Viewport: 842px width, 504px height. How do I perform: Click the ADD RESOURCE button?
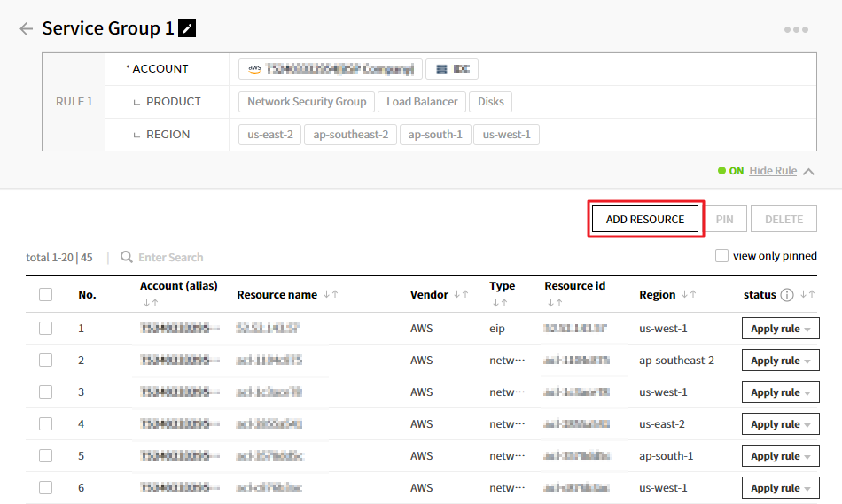coord(645,219)
